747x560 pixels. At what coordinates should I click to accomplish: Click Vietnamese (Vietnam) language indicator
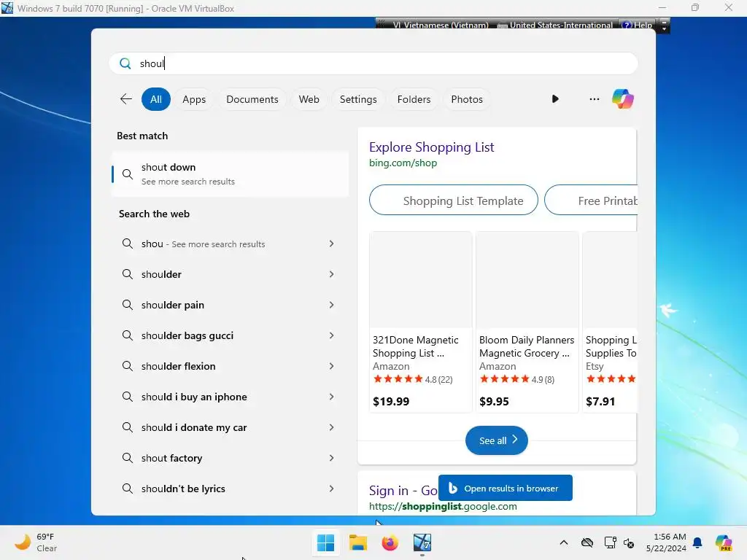click(x=441, y=26)
